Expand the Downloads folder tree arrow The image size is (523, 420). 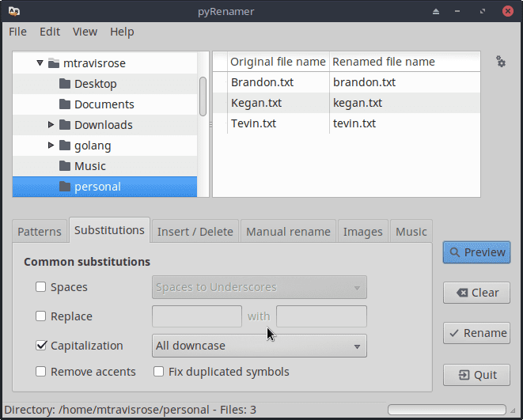click(51, 125)
